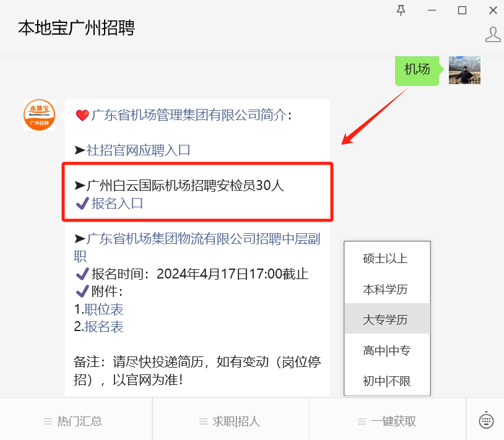Select 初中|不限 menu entry
This screenshot has height=440, width=504.
click(x=387, y=381)
